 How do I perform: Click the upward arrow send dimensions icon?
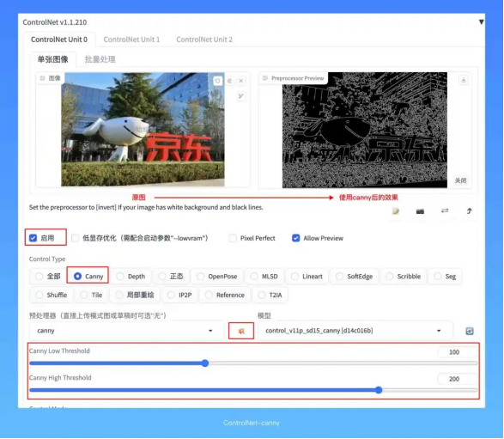click(x=470, y=210)
